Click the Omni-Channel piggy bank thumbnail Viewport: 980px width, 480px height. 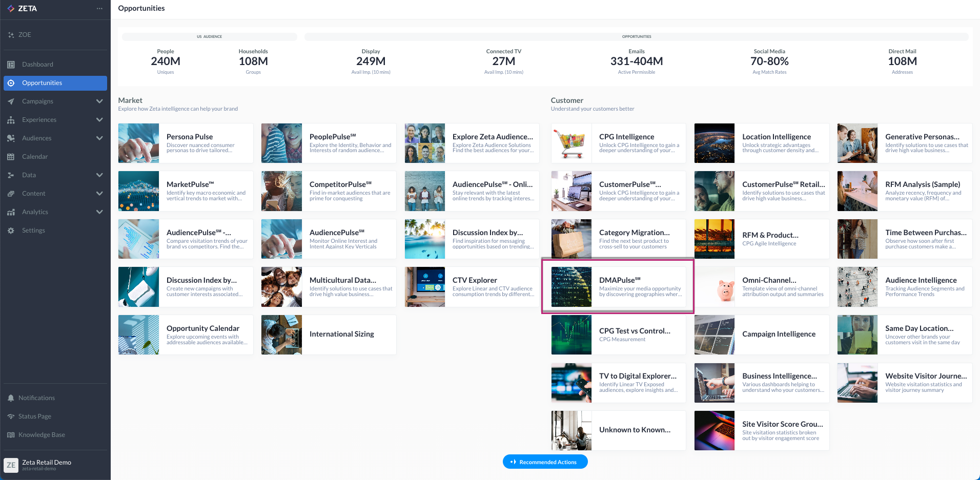(714, 287)
